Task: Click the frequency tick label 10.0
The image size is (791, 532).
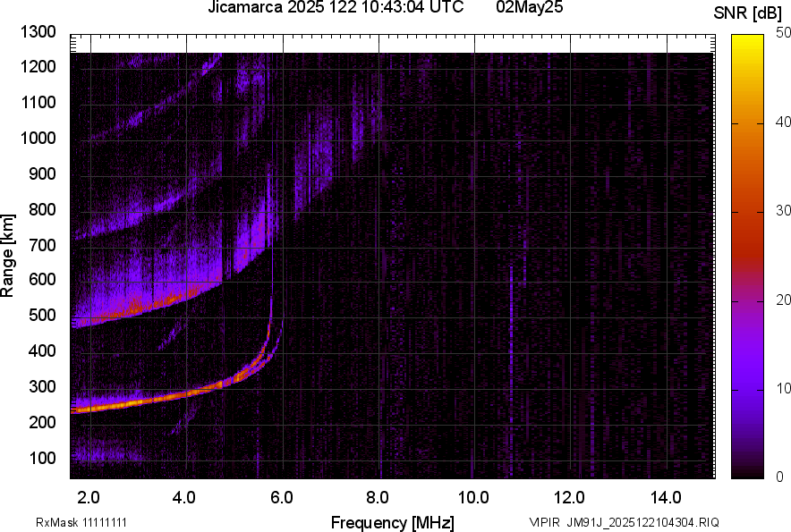Action: [x=473, y=498]
